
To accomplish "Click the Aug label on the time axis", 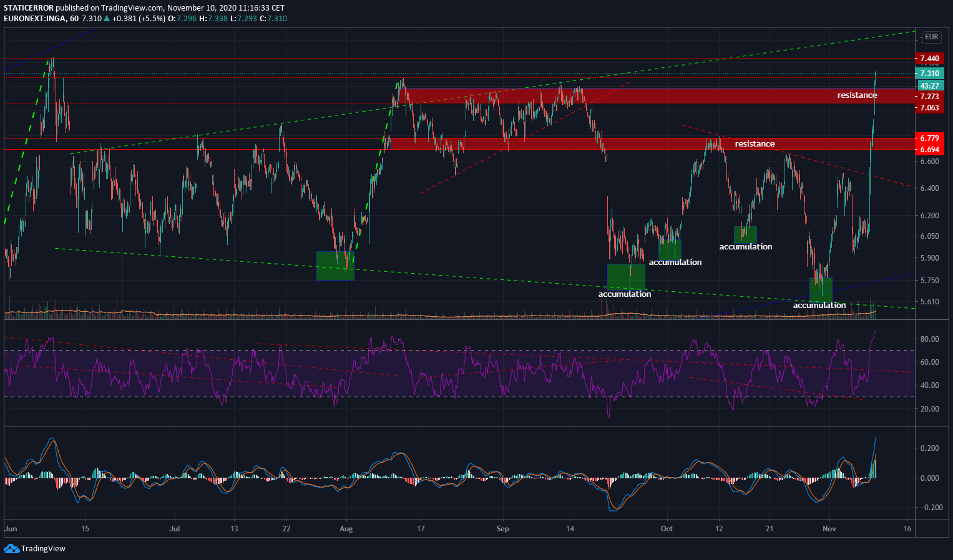I will pos(346,529).
